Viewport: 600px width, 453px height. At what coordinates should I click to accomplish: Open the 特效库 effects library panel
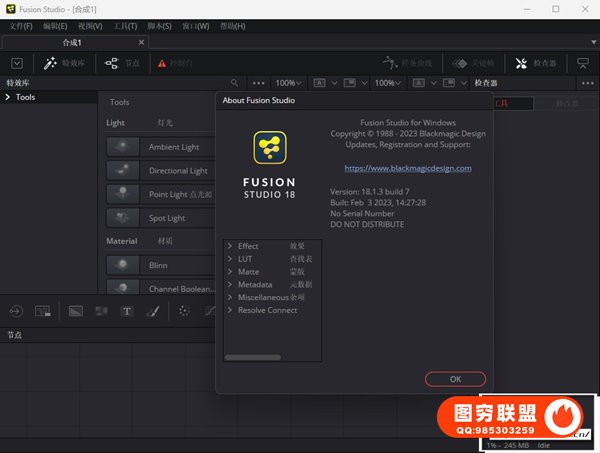[x=65, y=63]
